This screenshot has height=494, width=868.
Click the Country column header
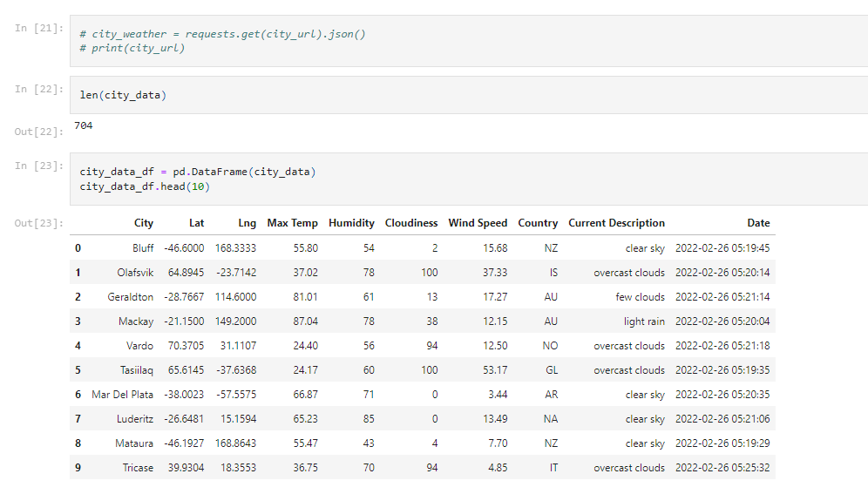pos(538,223)
